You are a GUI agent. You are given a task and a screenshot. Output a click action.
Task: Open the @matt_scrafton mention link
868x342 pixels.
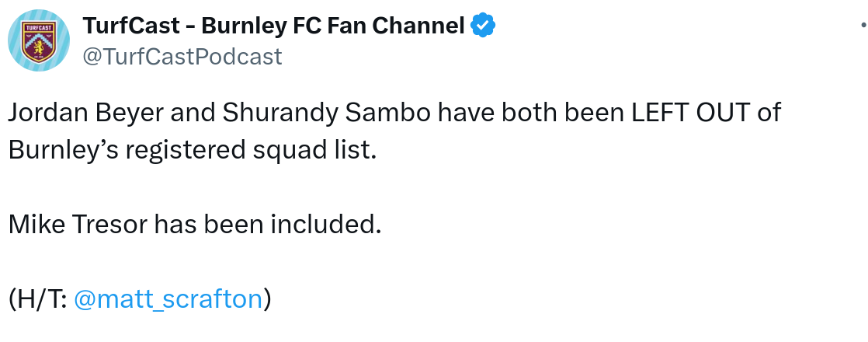point(168,298)
